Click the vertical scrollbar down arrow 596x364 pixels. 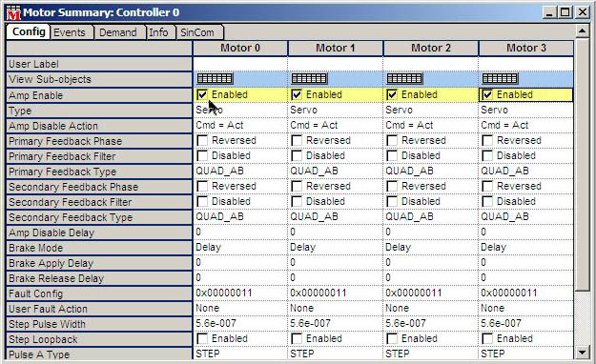pos(583,353)
